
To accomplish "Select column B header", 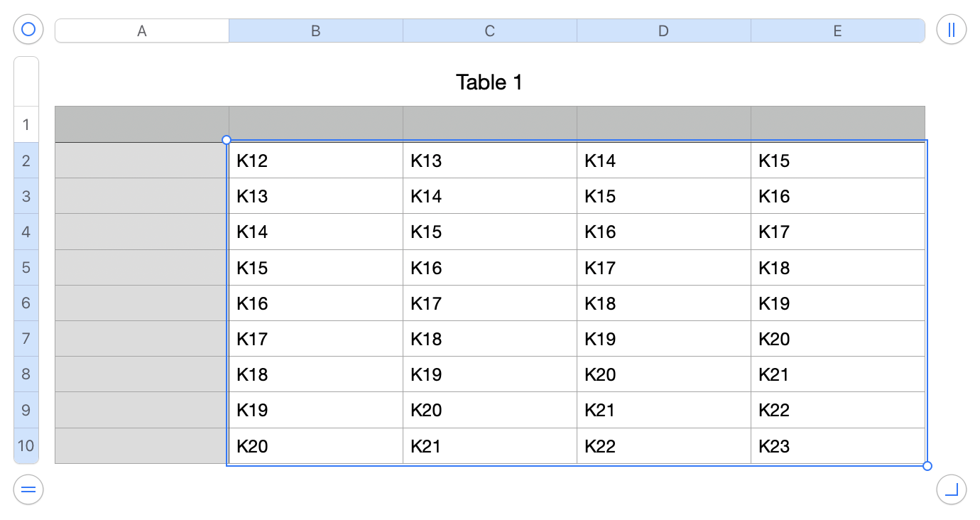I will click(x=316, y=31).
